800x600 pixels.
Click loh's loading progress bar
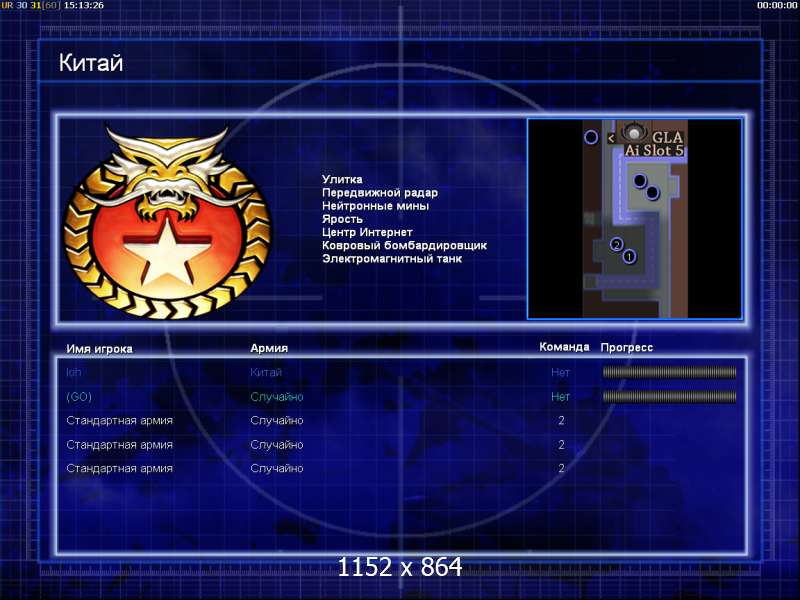(x=669, y=372)
